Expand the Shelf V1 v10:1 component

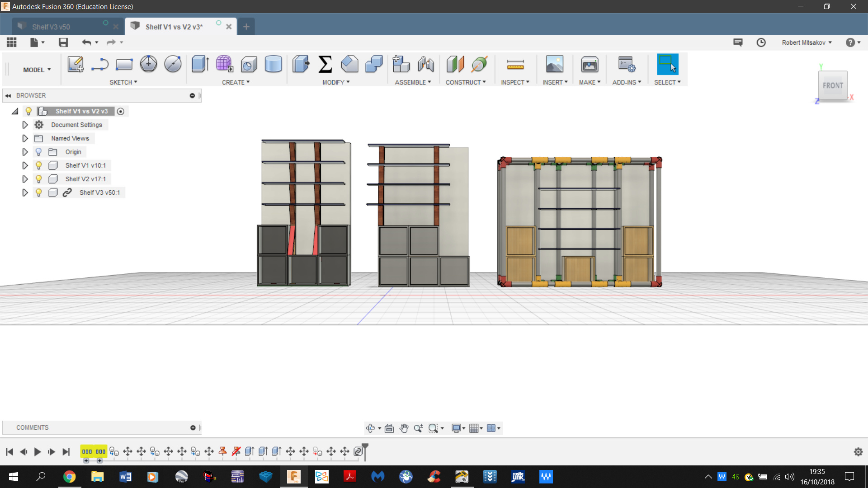tap(25, 165)
